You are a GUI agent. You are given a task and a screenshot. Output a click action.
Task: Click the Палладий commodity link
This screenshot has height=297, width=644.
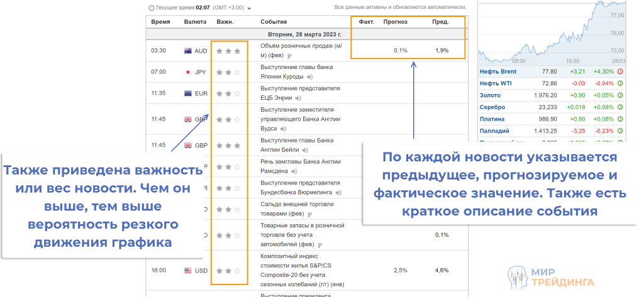[494, 131]
